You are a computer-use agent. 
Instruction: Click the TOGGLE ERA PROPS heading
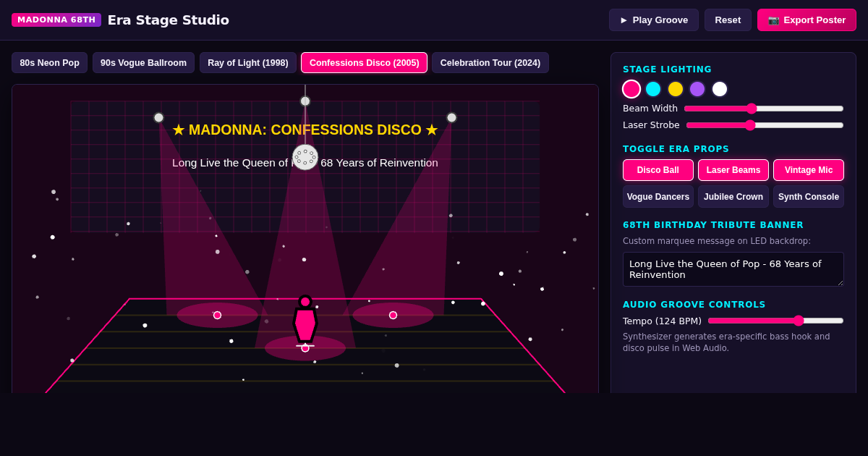pyautogui.click(x=676, y=149)
